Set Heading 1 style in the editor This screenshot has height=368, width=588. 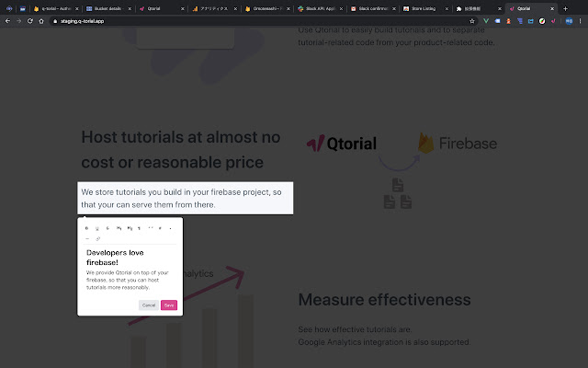pos(119,228)
